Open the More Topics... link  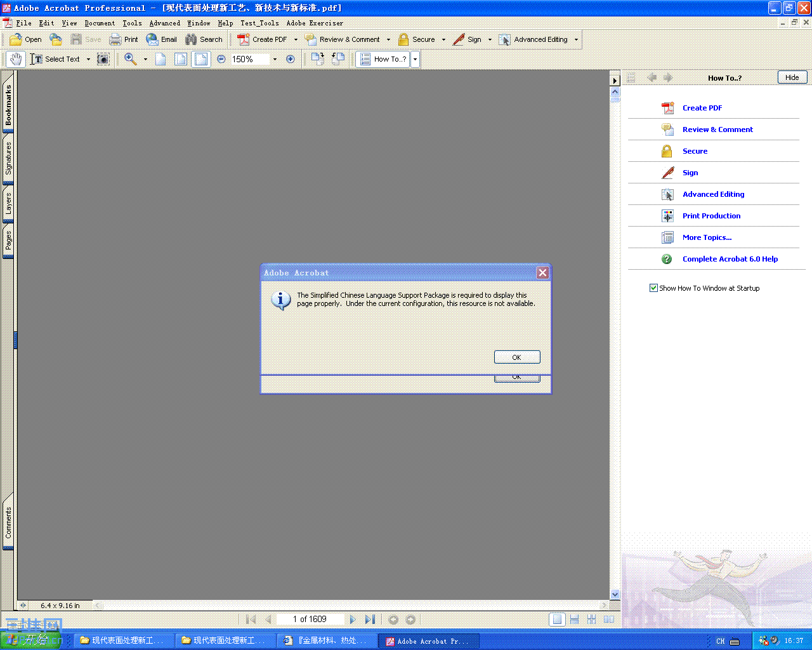[x=707, y=237]
